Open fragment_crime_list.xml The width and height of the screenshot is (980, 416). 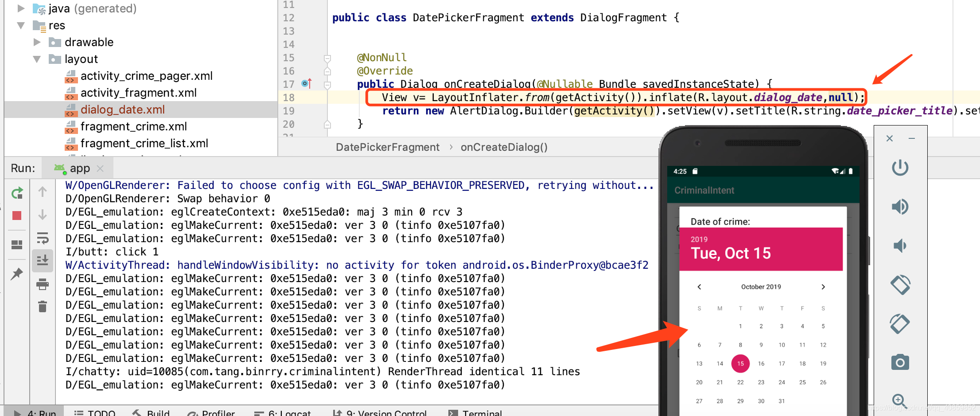pos(144,143)
